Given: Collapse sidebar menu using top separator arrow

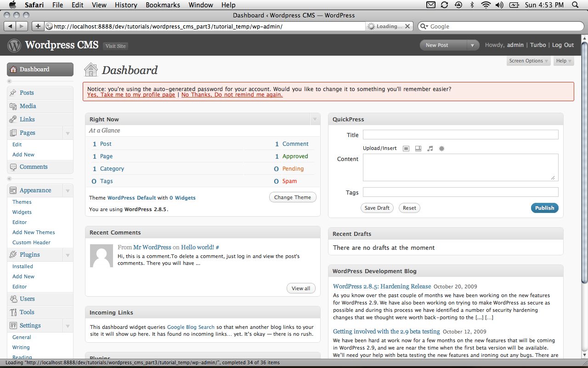Looking at the screenshot, I should pyautogui.click(x=9, y=81).
